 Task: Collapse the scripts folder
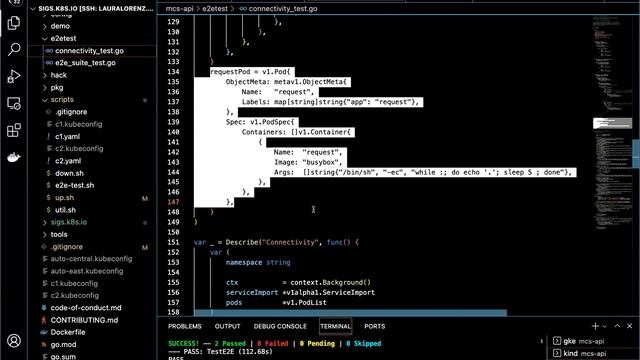coord(92,100)
